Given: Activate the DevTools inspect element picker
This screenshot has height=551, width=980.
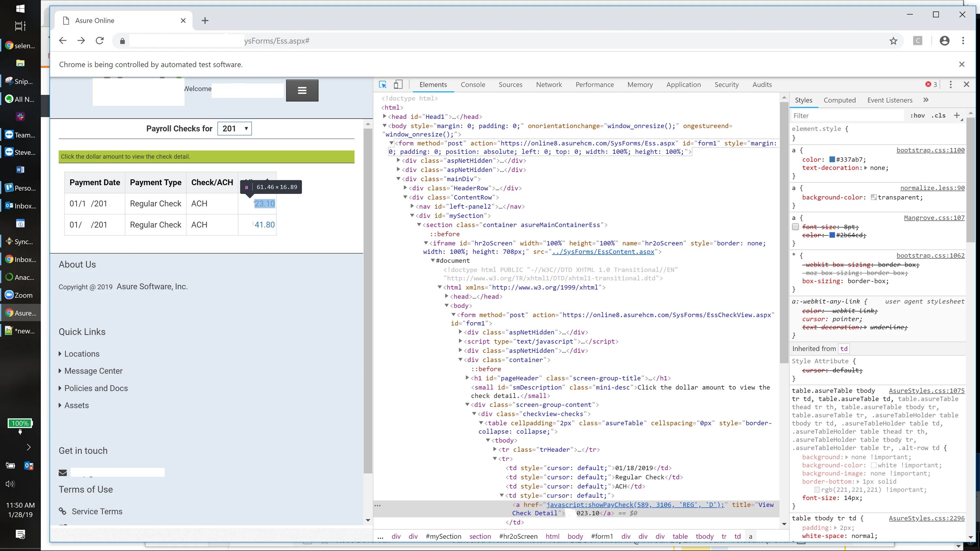Looking at the screenshot, I should 383,85.
